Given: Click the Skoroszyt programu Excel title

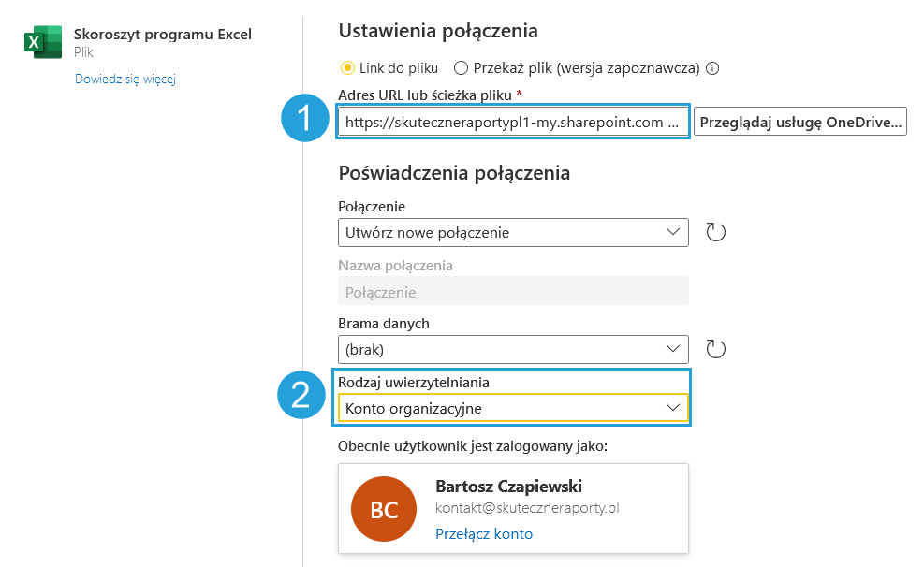Looking at the screenshot, I should 163,35.
